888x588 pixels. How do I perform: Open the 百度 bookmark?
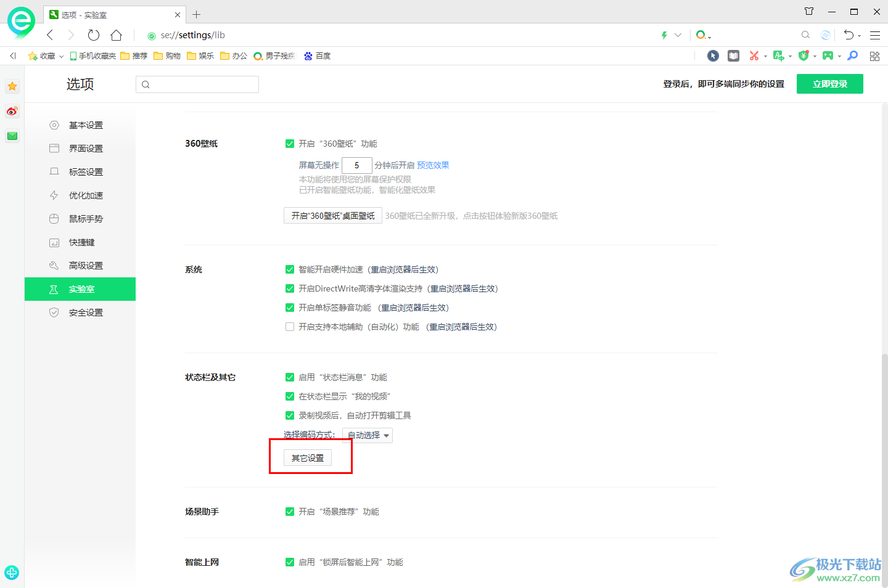coord(317,56)
